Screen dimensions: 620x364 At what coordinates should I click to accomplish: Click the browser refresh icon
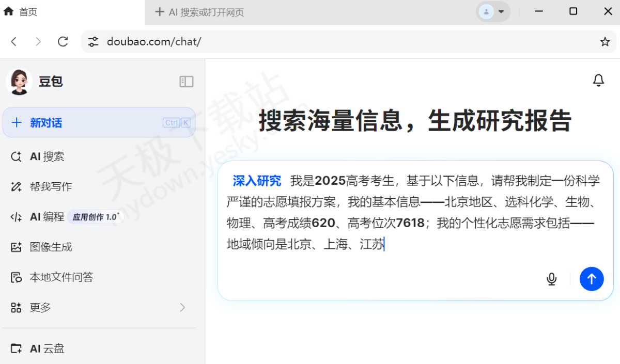click(x=63, y=41)
